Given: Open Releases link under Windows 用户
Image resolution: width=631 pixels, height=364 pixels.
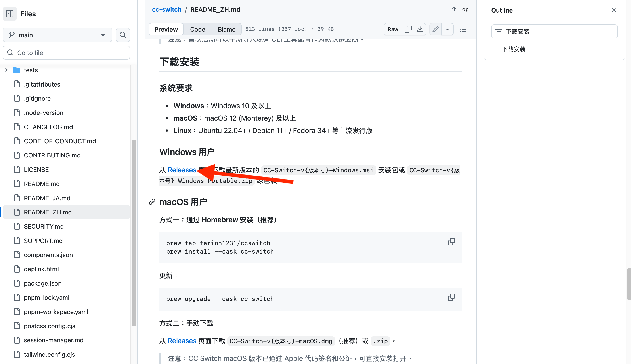Looking at the screenshot, I should click(x=182, y=170).
